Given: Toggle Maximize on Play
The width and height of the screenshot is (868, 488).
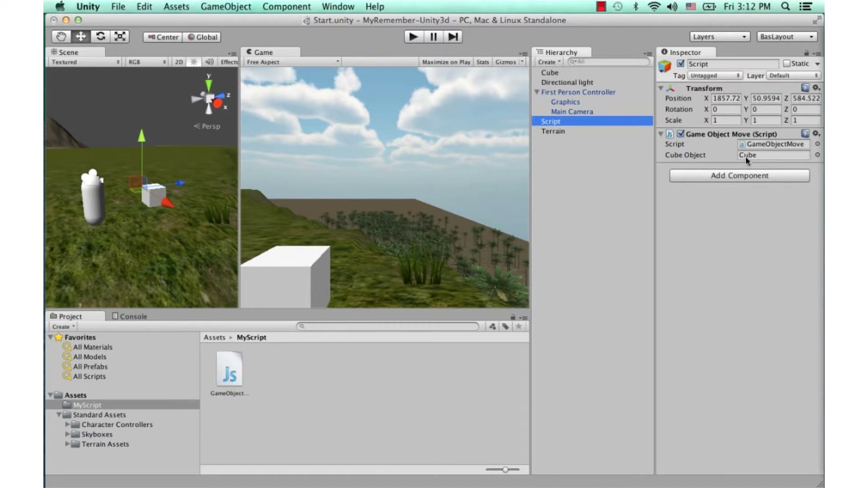Looking at the screenshot, I should click(x=446, y=62).
